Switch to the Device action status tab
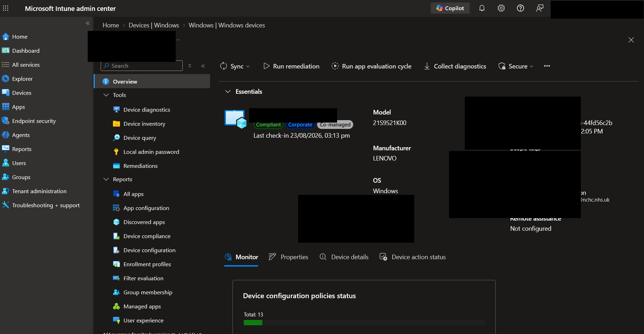 413,257
